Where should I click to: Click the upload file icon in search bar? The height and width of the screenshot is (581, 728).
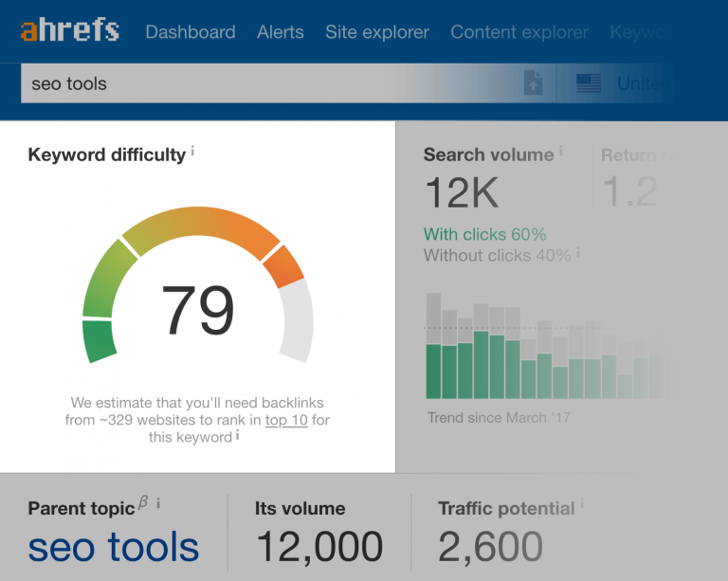(x=535, y=83)
